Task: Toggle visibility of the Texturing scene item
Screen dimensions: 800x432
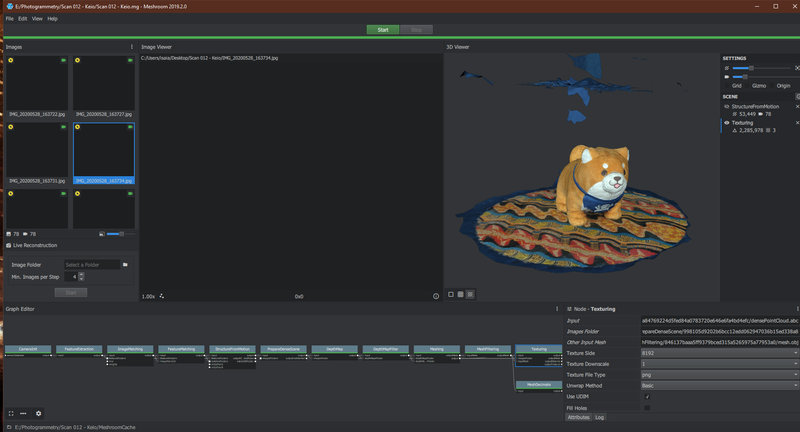Action: click(x=726, y=122)
